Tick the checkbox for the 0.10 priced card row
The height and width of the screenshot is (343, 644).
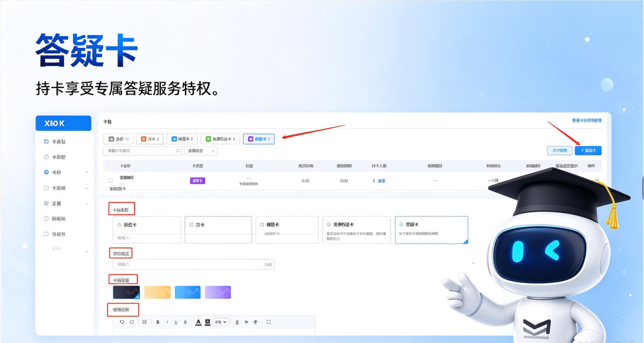[111, 181]
